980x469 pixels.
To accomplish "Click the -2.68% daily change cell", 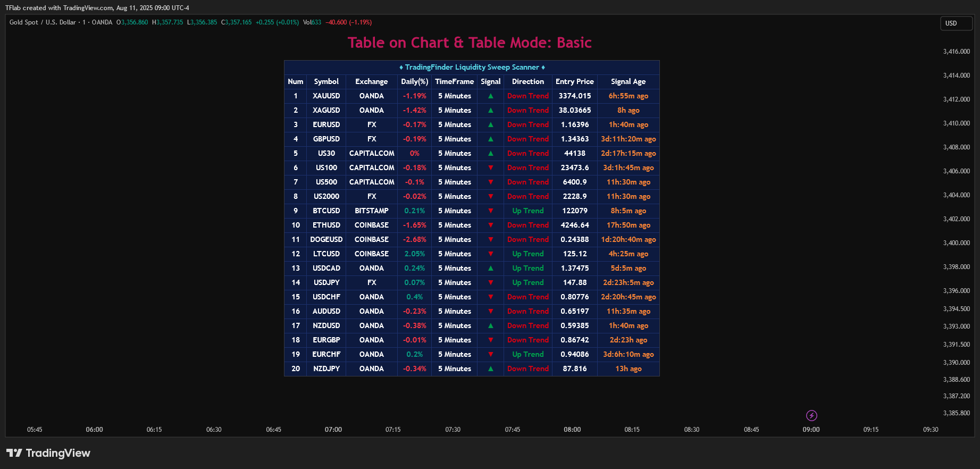I will 415,240.
